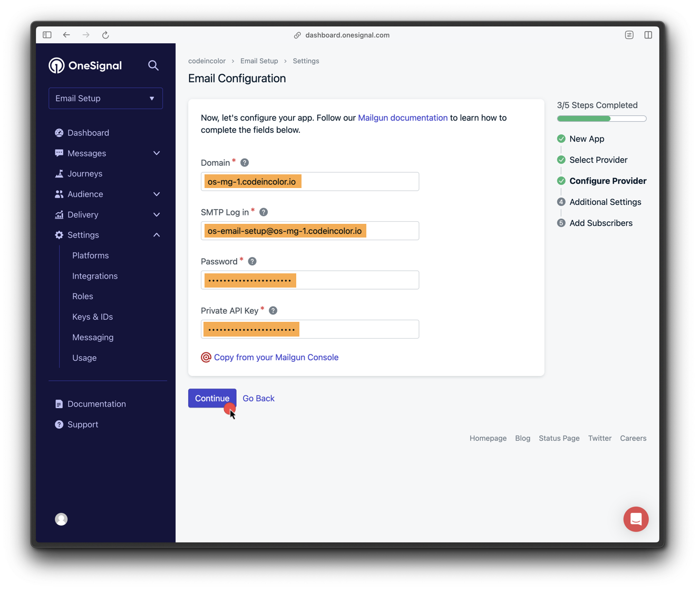Screen dimensions: 700x592
Task: Click the Journeys flag icon
Action: pos(59,174)
